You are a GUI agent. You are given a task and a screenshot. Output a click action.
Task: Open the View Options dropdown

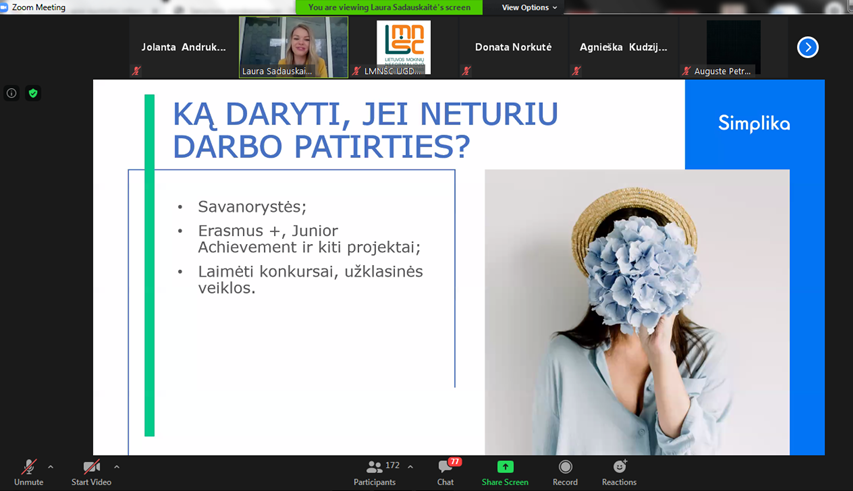pos(529,7)
